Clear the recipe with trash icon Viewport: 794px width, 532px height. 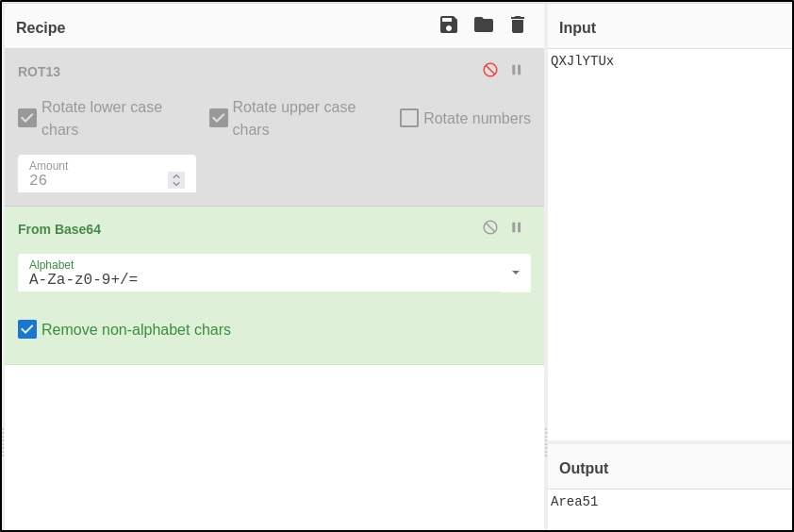coord(518,25)
